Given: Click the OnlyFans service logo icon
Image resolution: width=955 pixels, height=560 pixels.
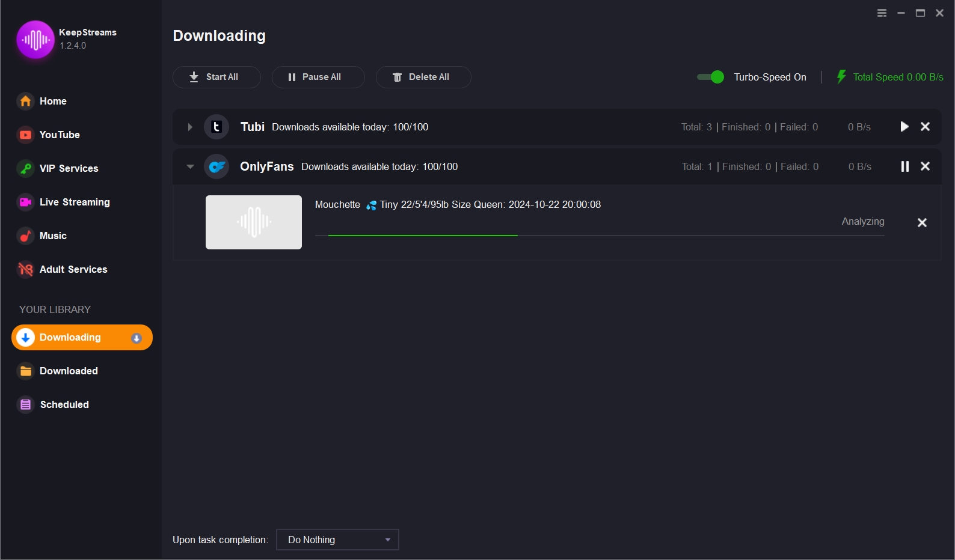Looking at the screenshot, I should (216, 166).
